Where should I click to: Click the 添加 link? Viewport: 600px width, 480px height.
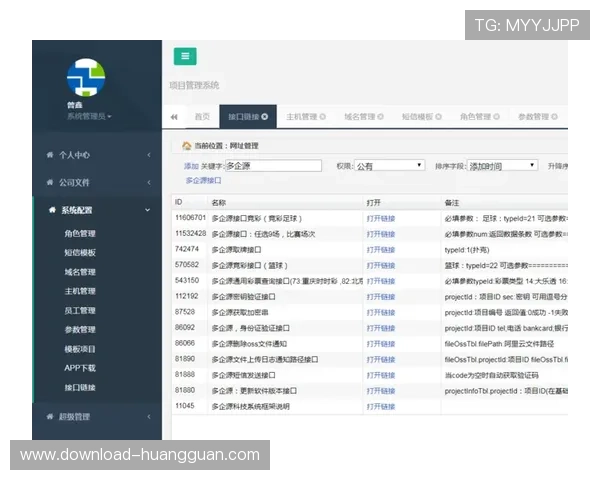191,166
